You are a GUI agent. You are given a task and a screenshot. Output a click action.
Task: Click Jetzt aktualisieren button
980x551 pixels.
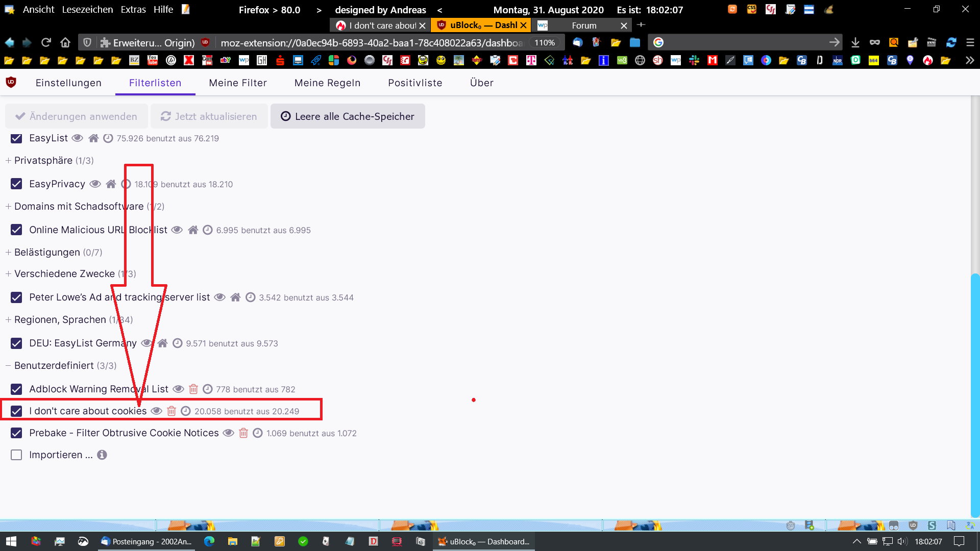pos(208,116)
